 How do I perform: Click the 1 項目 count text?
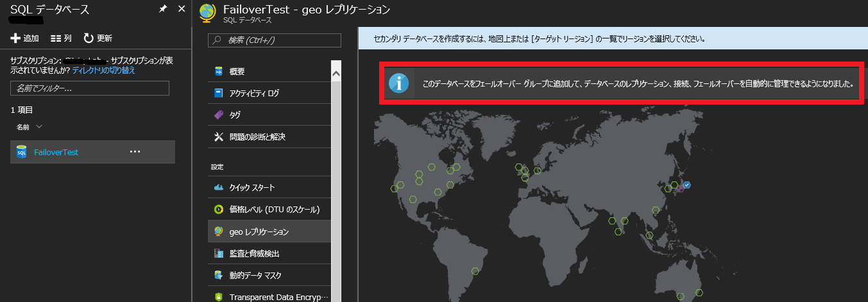click(x=22, y=110)
